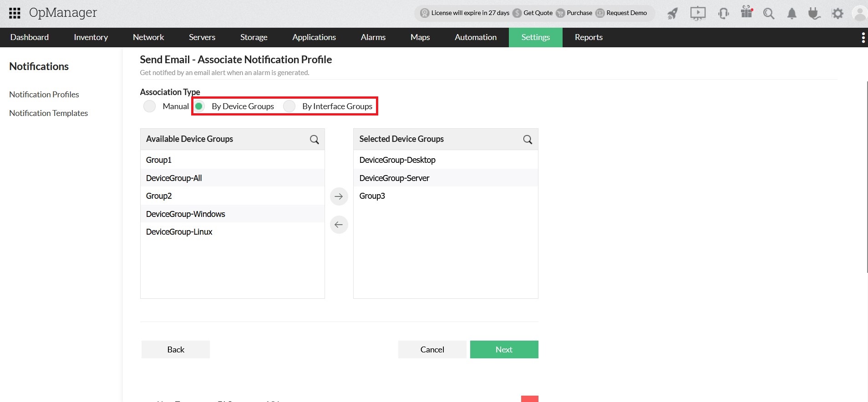
Task: Click the user profile avatar
Action: pos(860,13)
